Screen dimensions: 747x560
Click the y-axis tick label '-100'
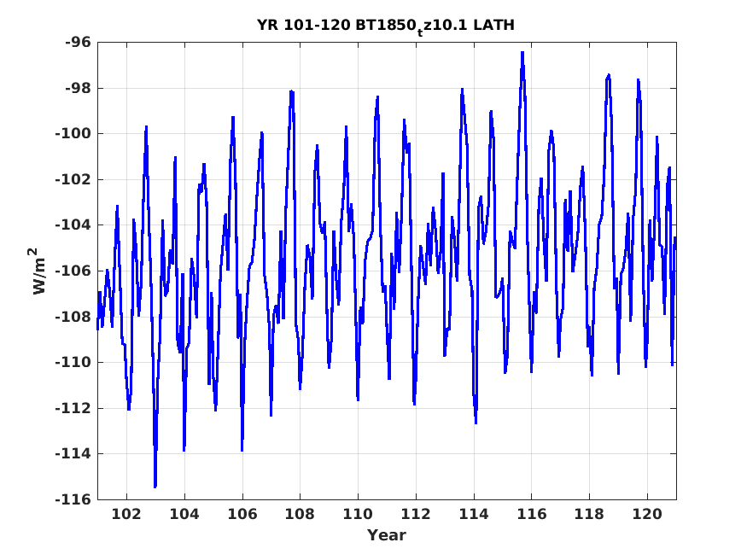pyautogui.click(x=73, y=134)
